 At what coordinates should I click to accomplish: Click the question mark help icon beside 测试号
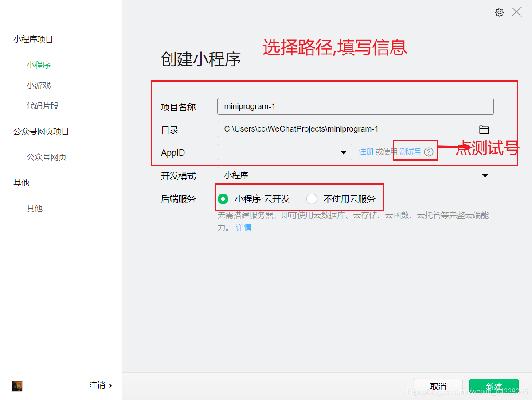[x=428, y=151]
